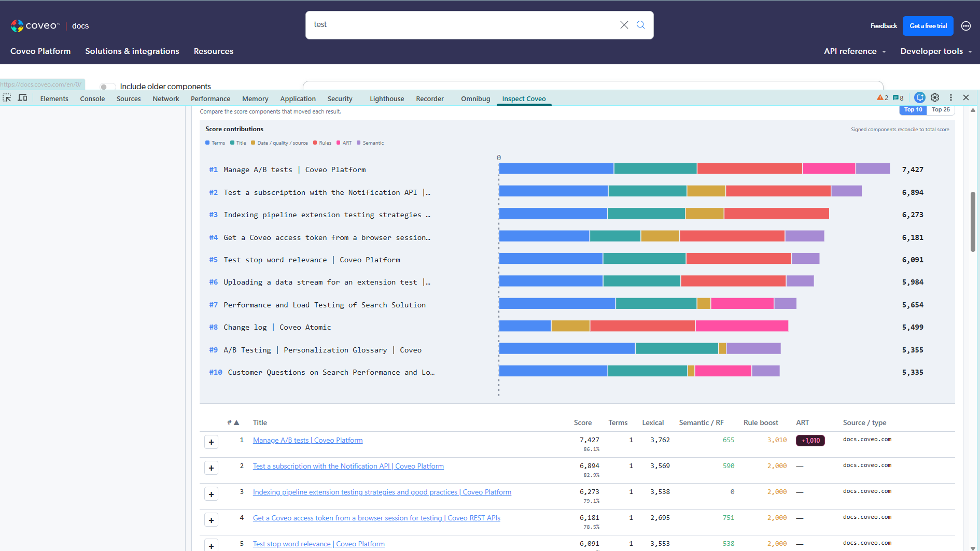The height and width of the screenshot is (551, 980).
Task: Open Test a subscription with Notification API link
Action: tap(348, 466)
